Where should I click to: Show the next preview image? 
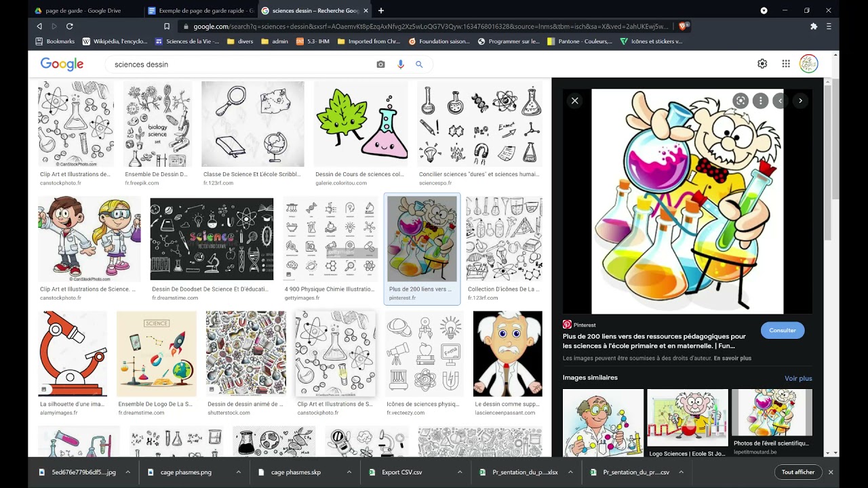pyautogui.click(x=800, y=101)
